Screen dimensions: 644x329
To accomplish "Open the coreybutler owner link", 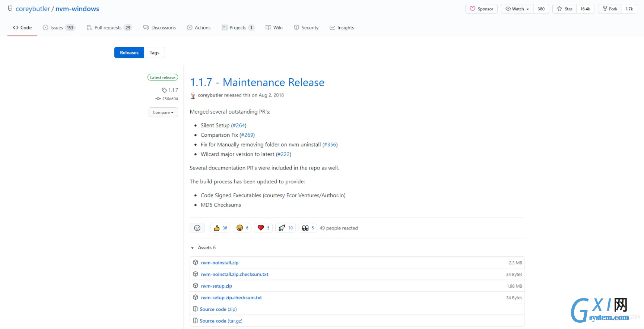I will point(33,9).
